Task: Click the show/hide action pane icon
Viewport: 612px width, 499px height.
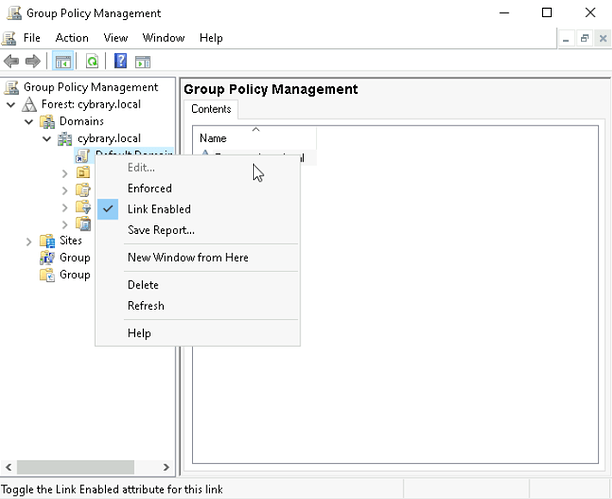Action: [142, 61]
